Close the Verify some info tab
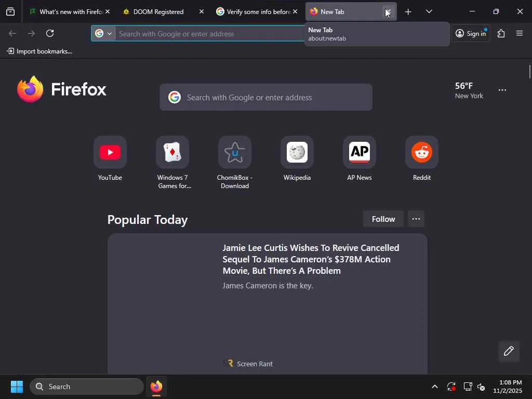The image size is (532, 399). point(295,11)
